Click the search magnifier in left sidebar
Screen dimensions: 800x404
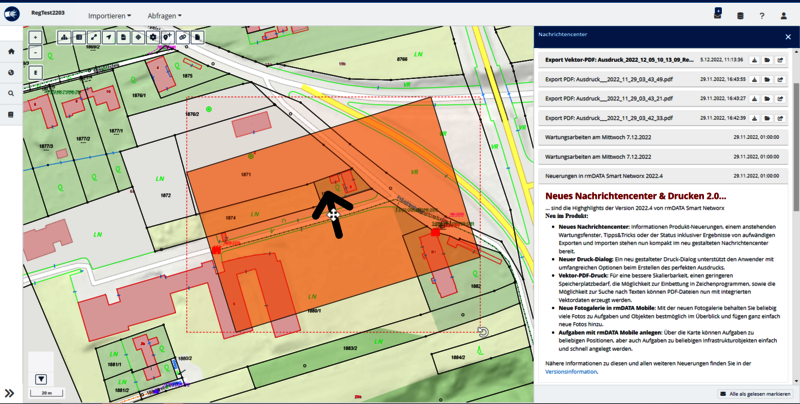point(11,93)
